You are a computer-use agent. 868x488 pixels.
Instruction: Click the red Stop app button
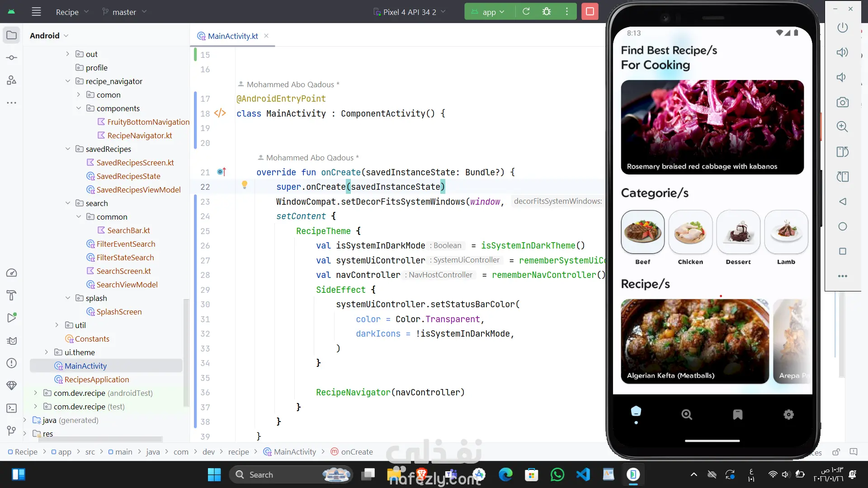[x=590, y=12]
